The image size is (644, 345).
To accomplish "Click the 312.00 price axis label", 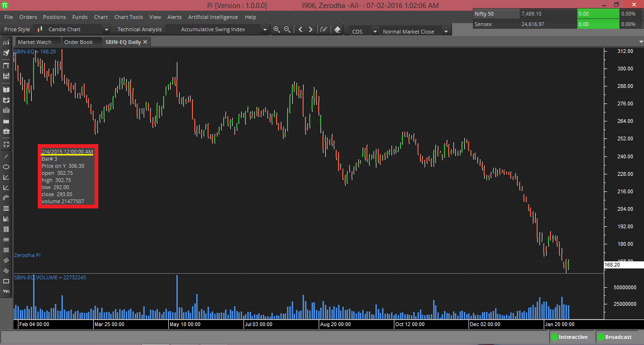I will 625,51.
